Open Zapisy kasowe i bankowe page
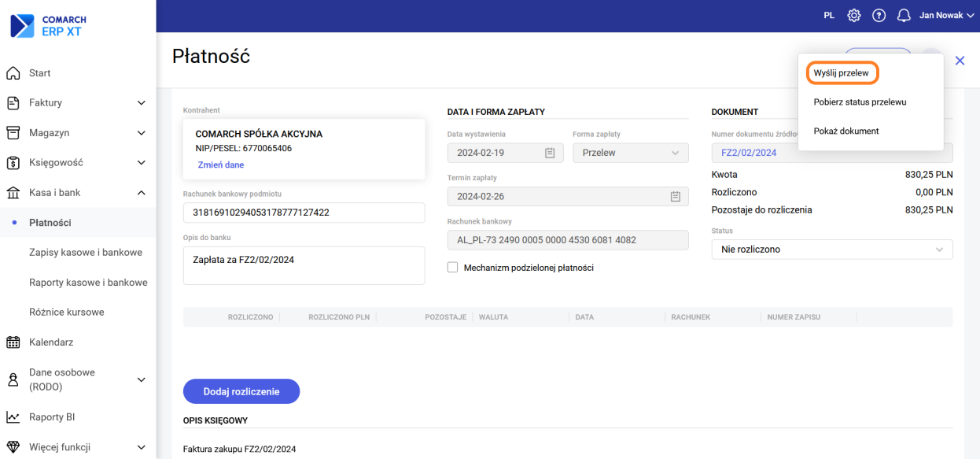 [x=86, y=253]
